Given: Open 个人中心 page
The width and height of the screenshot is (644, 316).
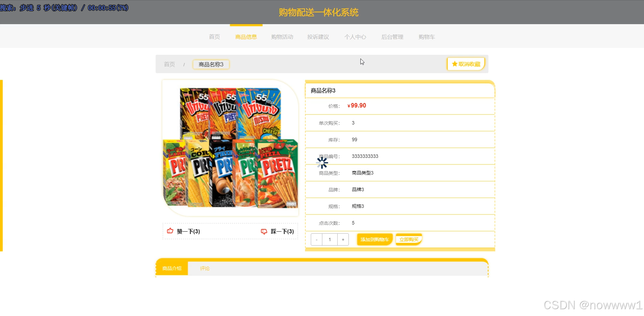Looking at the screenshot, I should click(355, 37).
